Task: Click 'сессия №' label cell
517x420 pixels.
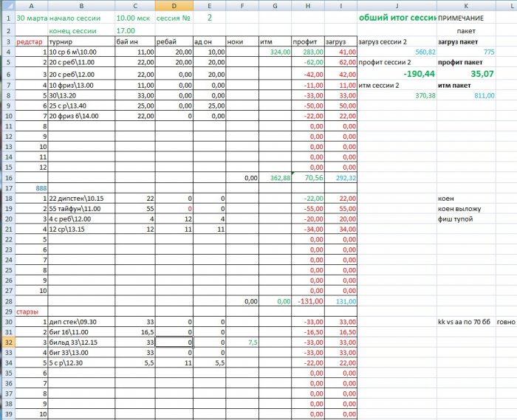Action: (x=174, y=18)
